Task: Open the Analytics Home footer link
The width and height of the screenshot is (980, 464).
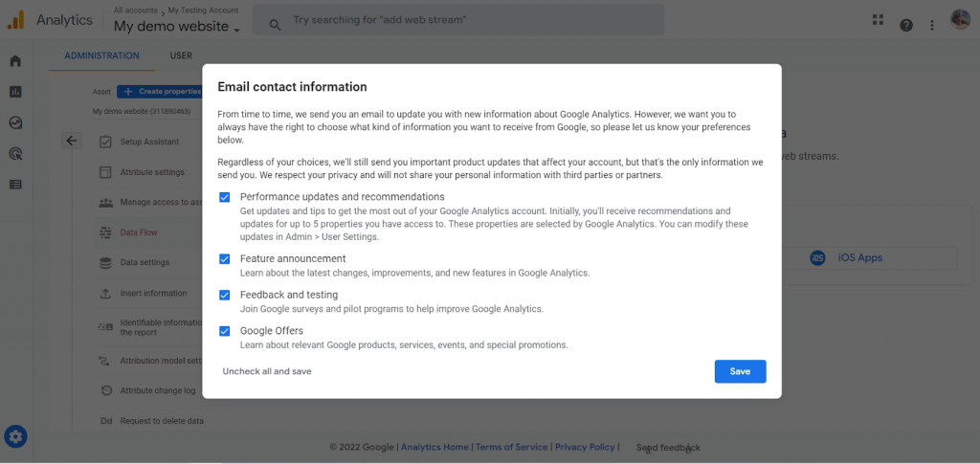Action: point(435,447)
